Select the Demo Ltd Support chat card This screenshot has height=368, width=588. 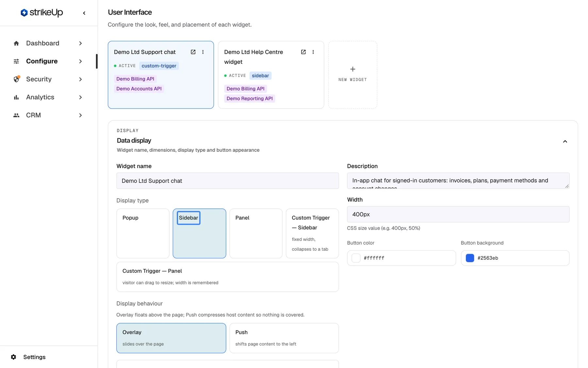coord(161,75)
